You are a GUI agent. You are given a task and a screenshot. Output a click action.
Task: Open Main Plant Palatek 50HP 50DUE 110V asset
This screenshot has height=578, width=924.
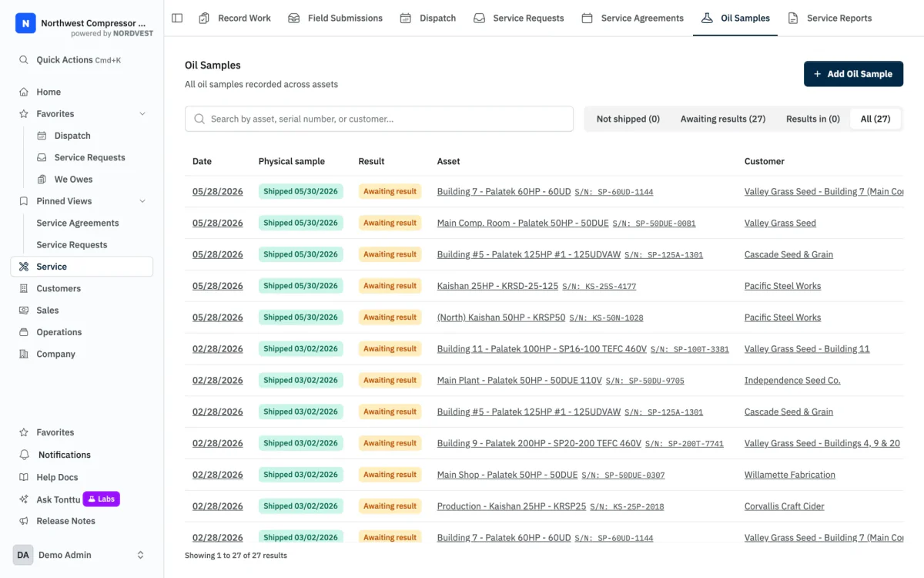point(519,381)
